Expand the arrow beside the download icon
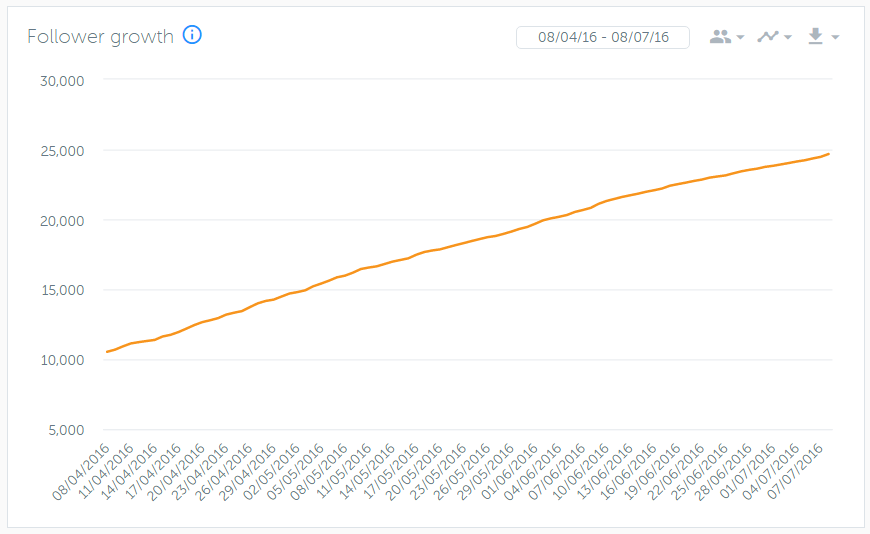The image size is (870, 534). tap(835, 38)
